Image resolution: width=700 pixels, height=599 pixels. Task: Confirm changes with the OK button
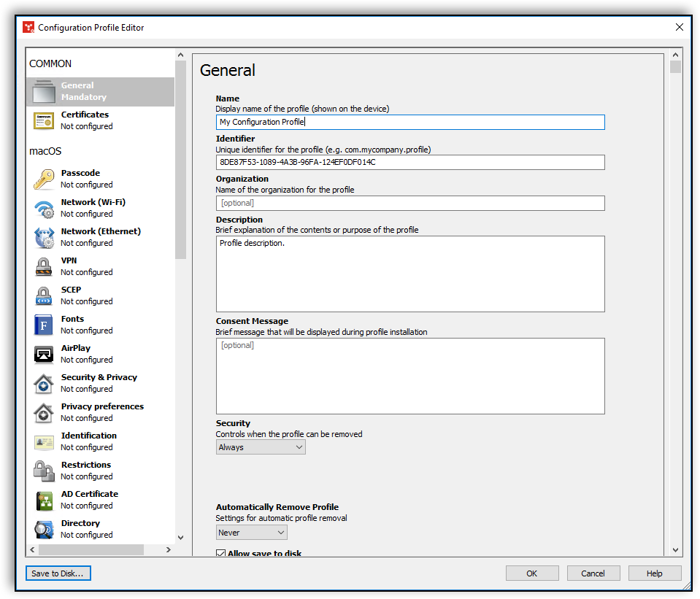point(532,573)
